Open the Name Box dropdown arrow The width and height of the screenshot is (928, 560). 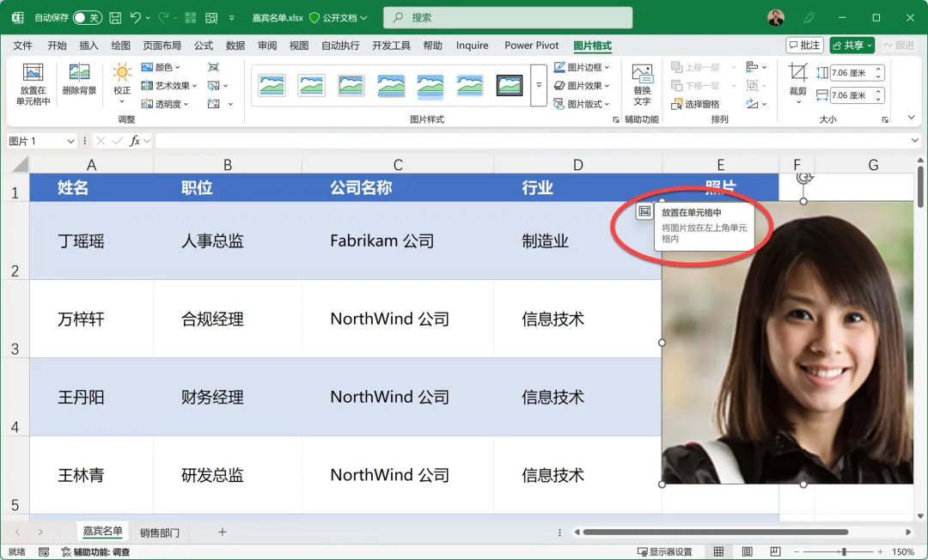click(71, 141)
